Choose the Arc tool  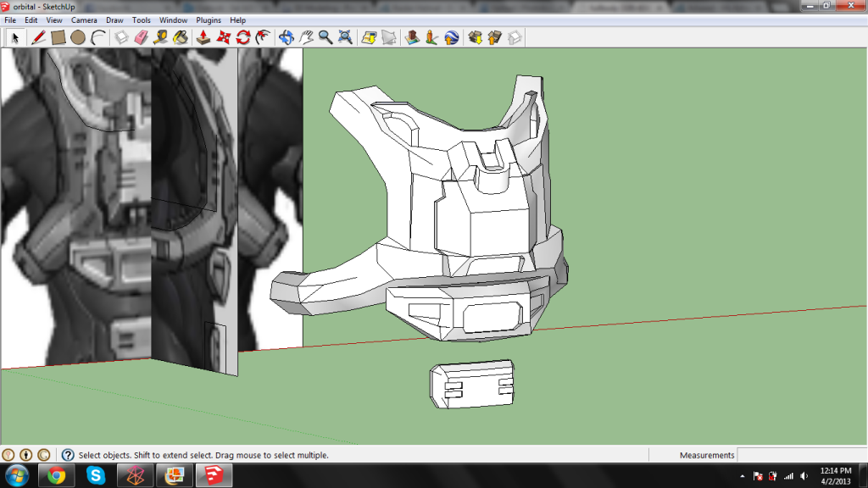98,37
